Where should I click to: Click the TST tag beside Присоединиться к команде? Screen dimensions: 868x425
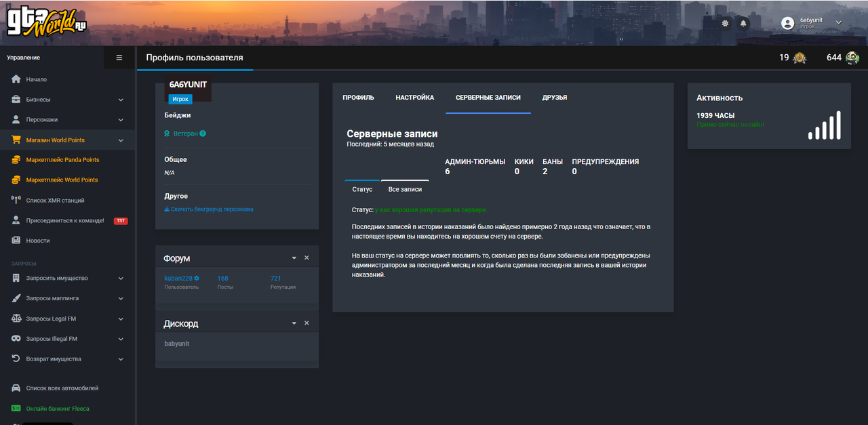pyautogui.click(x=121, y=221)
